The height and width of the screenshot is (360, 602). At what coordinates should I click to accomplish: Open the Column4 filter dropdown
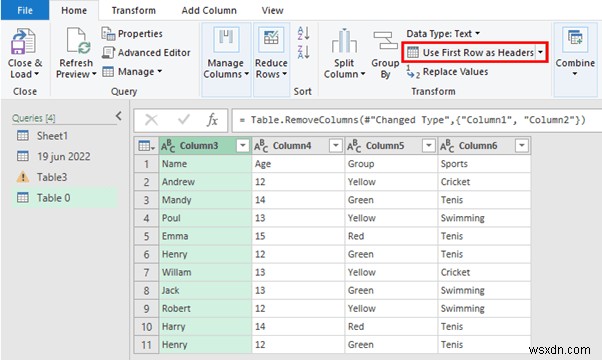[x=336, y=146]
